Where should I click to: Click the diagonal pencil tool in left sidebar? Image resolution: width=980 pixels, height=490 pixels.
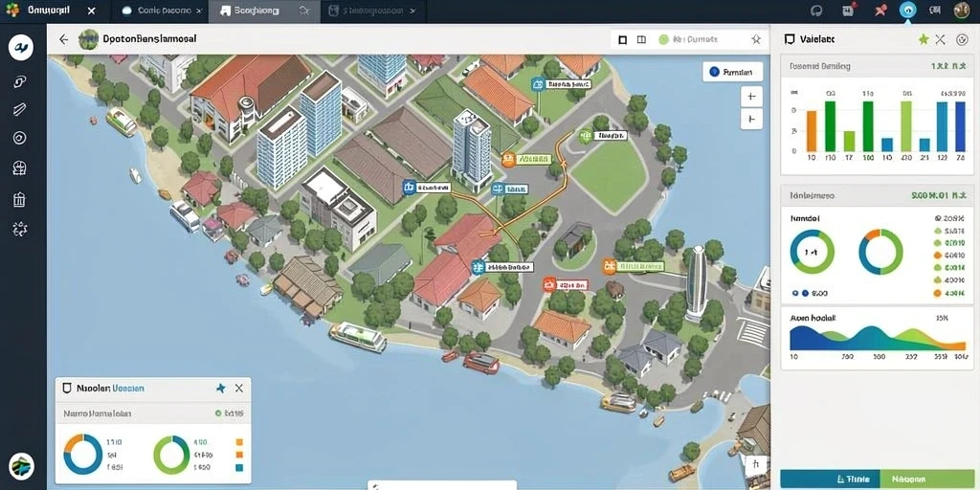[x=19, y=109]
